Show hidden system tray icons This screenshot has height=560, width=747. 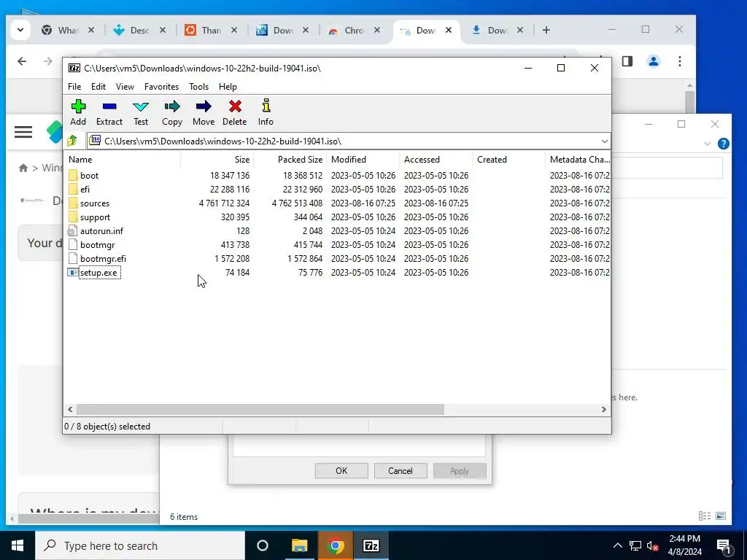click(x=617, y=545)
